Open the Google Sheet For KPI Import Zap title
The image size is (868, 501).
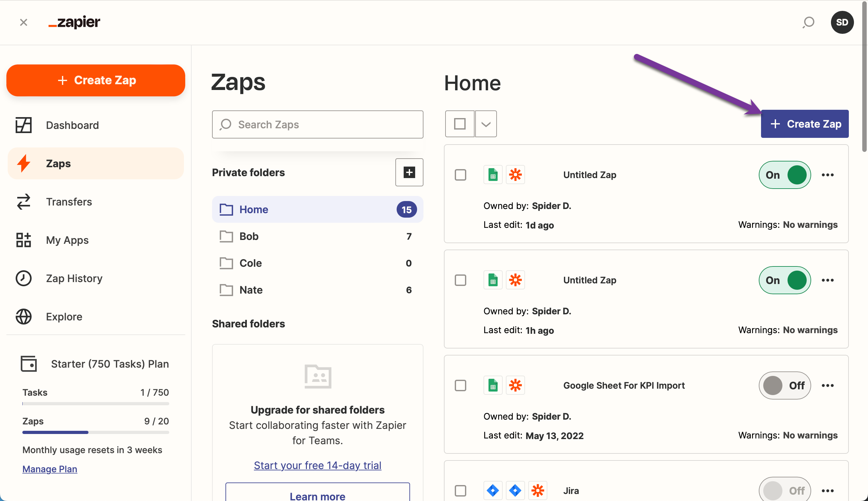[x=624, y=385]
